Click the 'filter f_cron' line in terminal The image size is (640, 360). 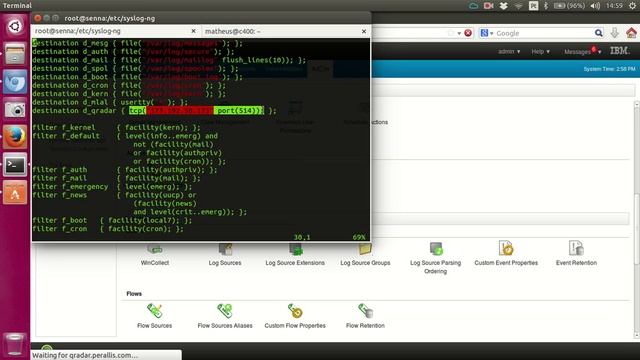pyautogui.click(x=108, y=229)
